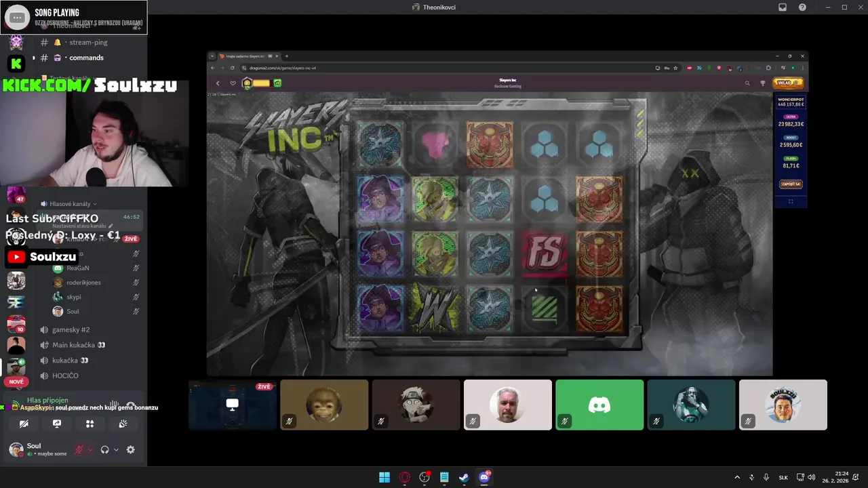Unmute the Discord microphone

click(79, 449)
